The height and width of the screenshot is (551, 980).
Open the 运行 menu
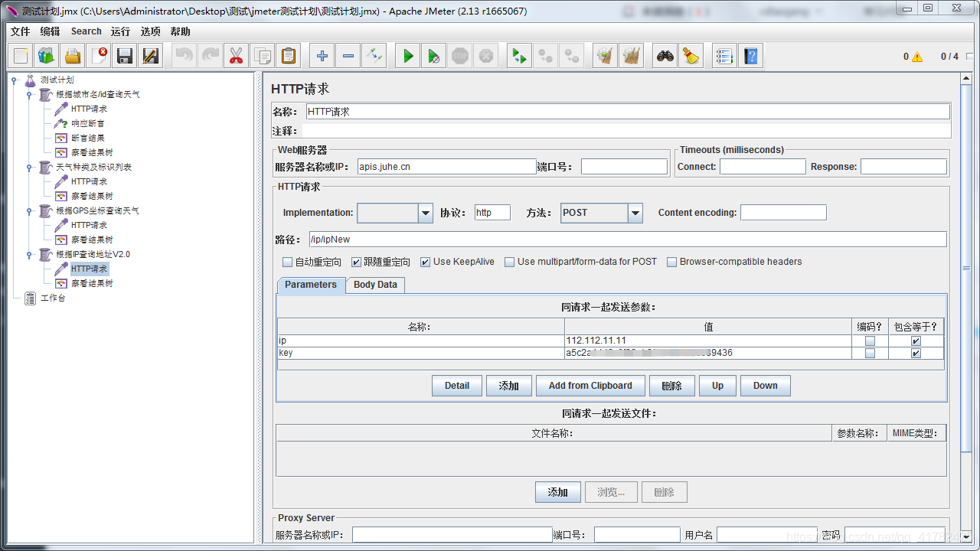point(120,31)
